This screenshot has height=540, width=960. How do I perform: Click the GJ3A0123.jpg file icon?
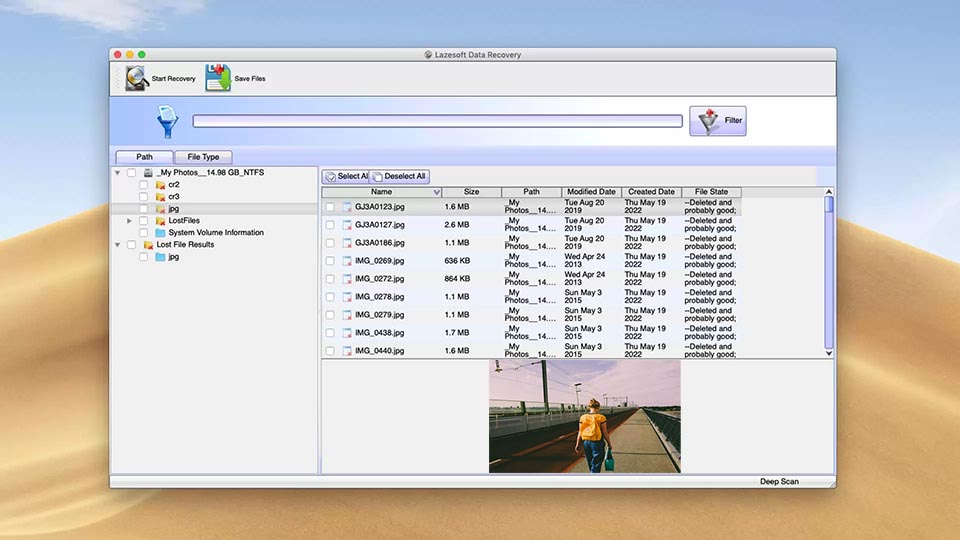(x=347, y=207)
